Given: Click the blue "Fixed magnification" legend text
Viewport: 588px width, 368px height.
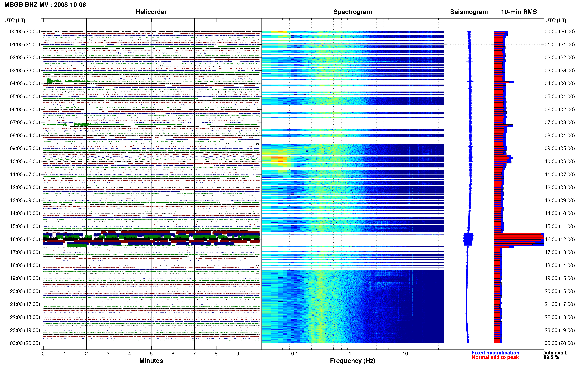Looking at the screenshot, I should point(495,353).
